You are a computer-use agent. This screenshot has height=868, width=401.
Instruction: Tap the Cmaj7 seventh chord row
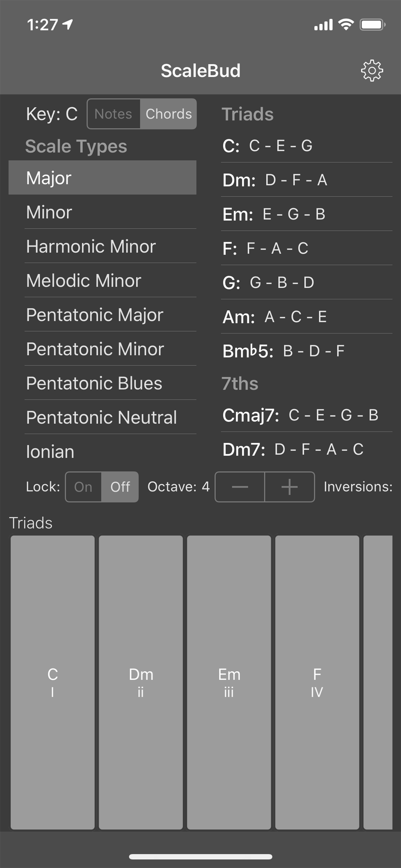[307, 415]
